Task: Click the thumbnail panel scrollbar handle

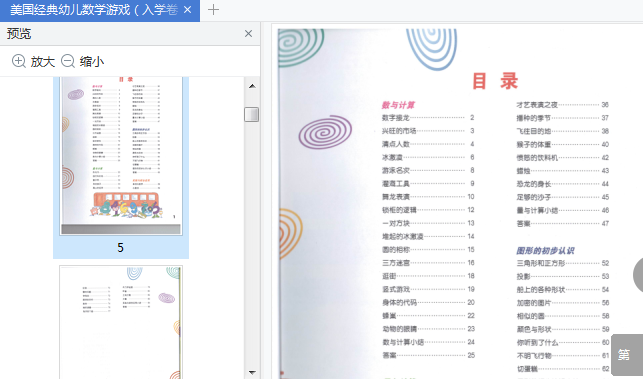Action: point(252,114)
